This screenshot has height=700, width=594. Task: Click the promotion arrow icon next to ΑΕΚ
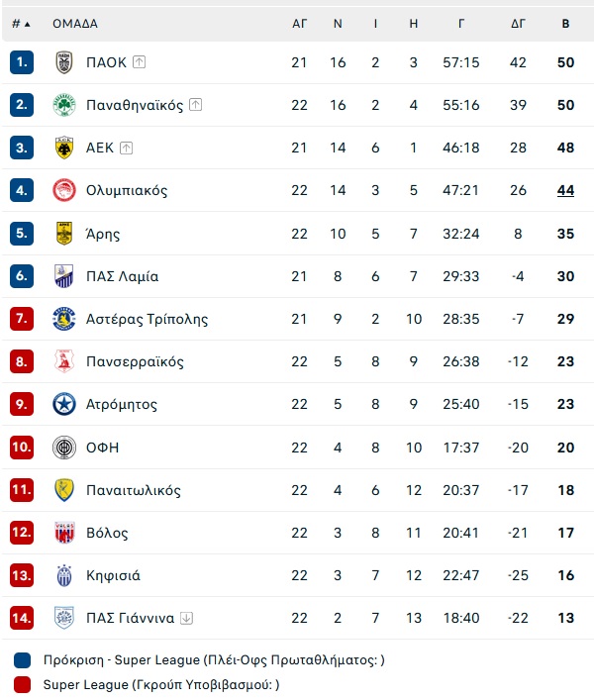coord(127,148)
